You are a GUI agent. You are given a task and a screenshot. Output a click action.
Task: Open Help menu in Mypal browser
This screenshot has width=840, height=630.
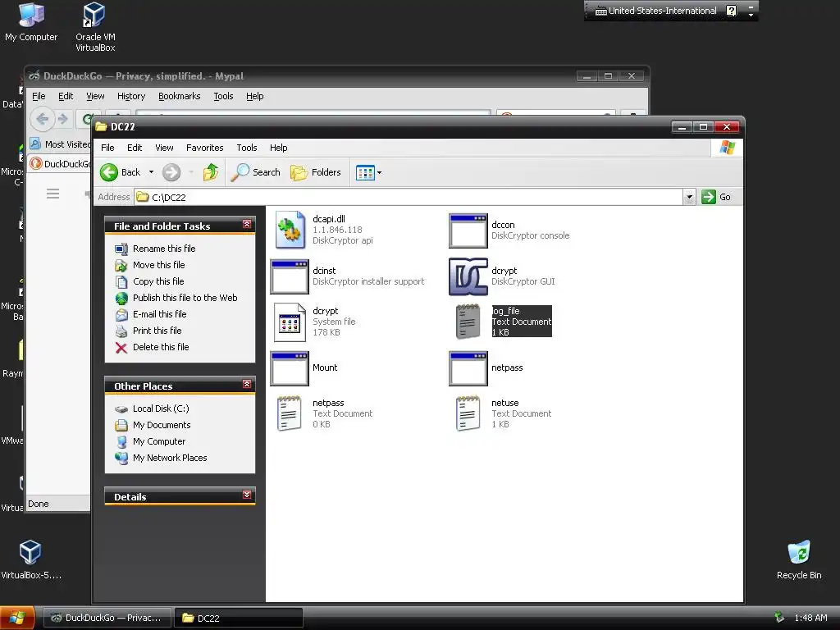coord(255,96)
